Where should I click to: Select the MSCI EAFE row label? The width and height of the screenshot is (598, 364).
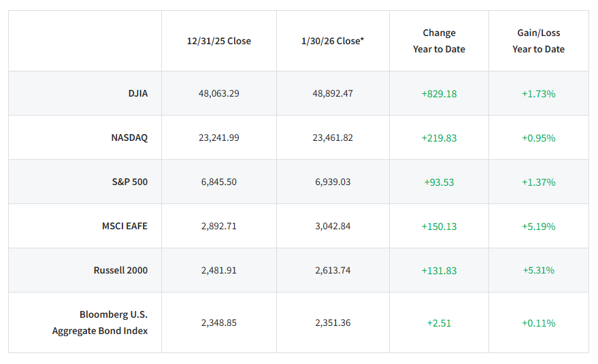coord(124,226)
